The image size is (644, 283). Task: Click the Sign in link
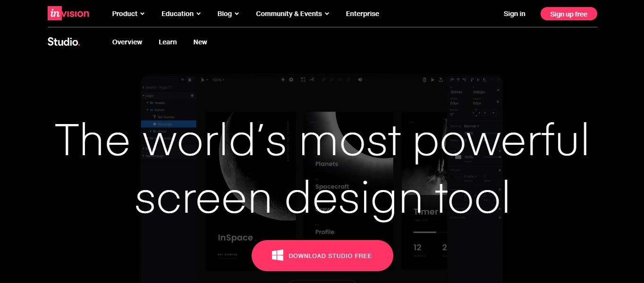(x=514, y=14)
